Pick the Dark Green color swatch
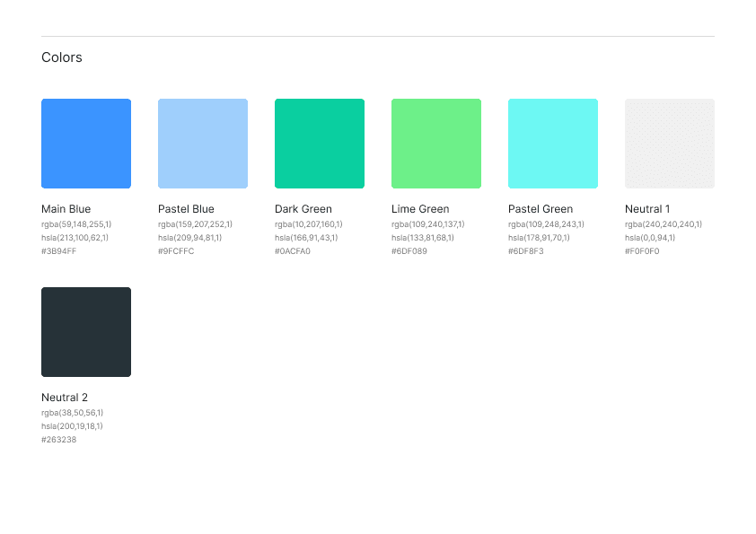 coord(320,144)
